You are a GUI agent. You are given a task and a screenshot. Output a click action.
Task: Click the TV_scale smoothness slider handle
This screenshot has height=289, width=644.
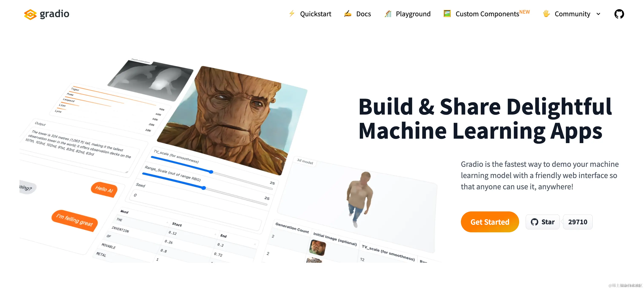(x=211, y=172)
